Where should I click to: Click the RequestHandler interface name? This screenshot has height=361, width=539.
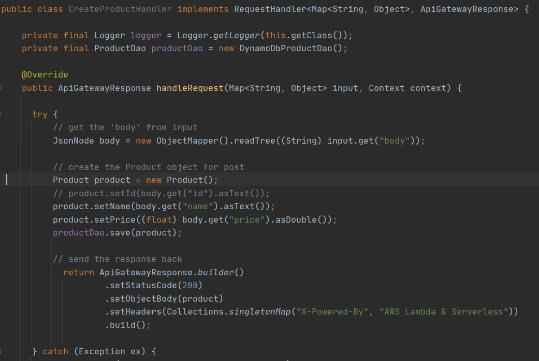click(270, 9)
